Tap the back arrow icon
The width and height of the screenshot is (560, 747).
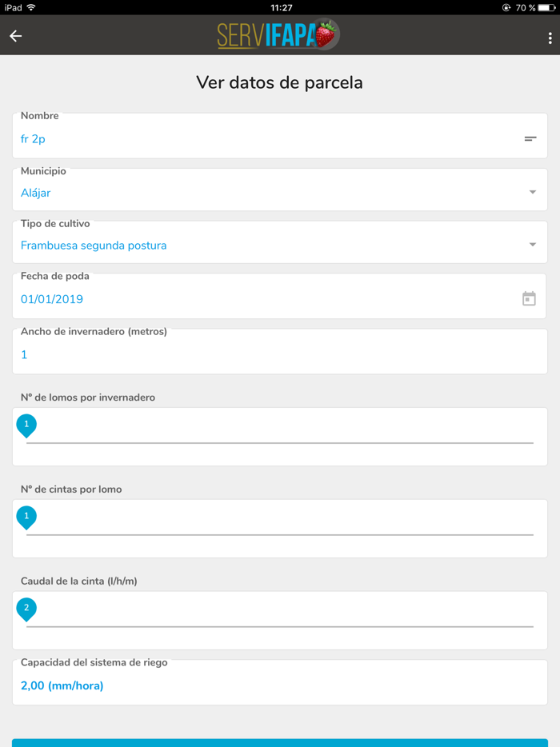(x=16, y=36)
